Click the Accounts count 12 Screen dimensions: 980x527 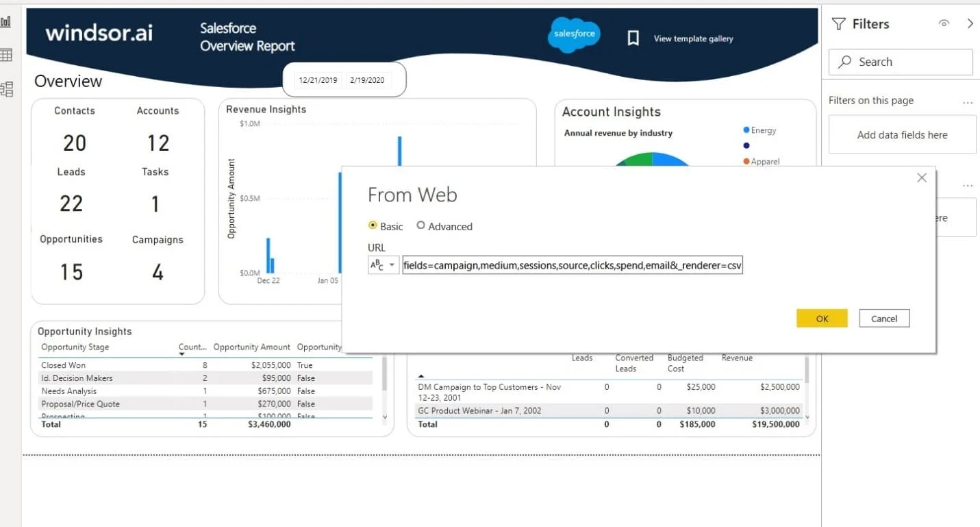pyautogui.click(x=158, y=143)
